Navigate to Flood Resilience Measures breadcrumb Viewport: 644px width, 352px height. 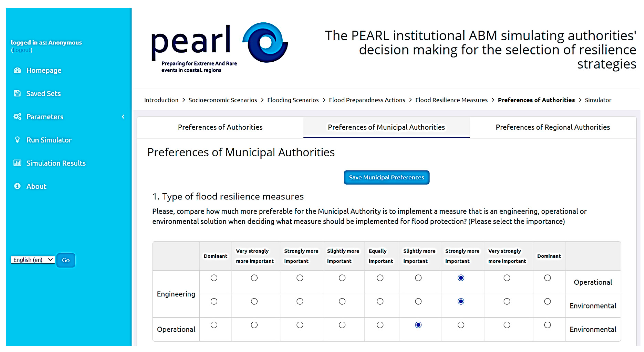451,100
